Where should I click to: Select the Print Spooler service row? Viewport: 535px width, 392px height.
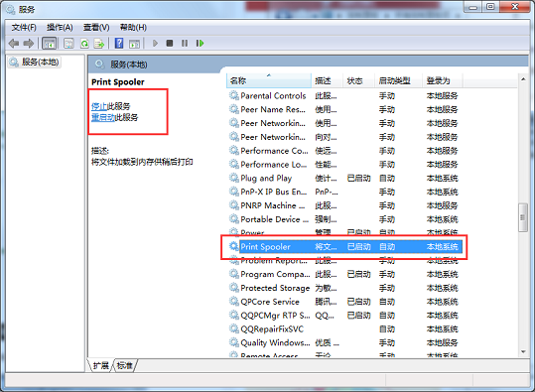coord(345,247)
